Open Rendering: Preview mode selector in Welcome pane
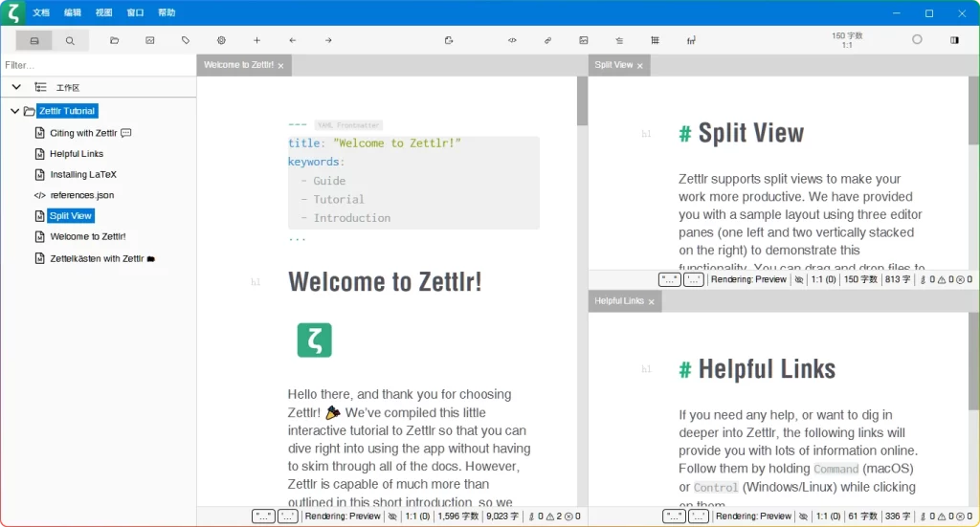Screen dimensions: 980x527 pyautogui.click(x=343, y=516)
